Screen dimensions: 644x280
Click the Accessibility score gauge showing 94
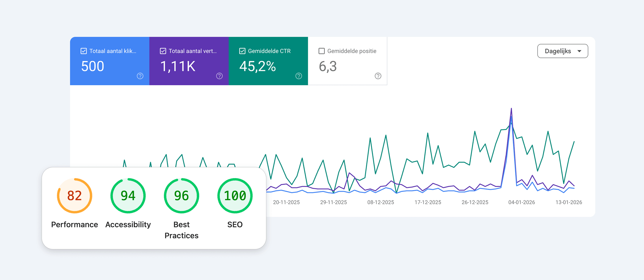128,196
